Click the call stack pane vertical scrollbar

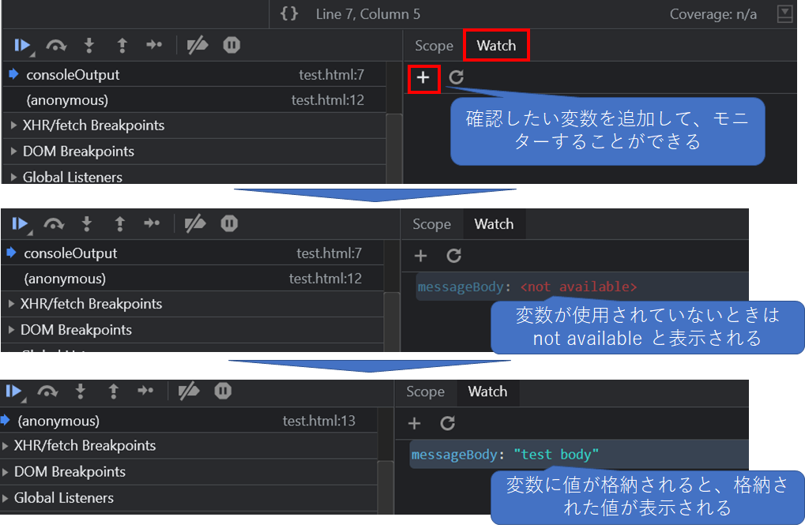pos(393,148)
